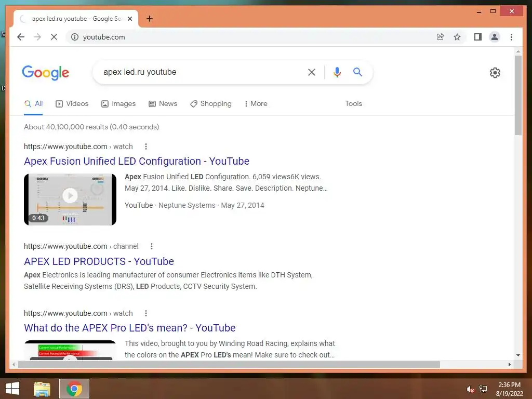Screen dimensions: 532x399
Task: Expand the More search filters menu
Action: (256, 103)
